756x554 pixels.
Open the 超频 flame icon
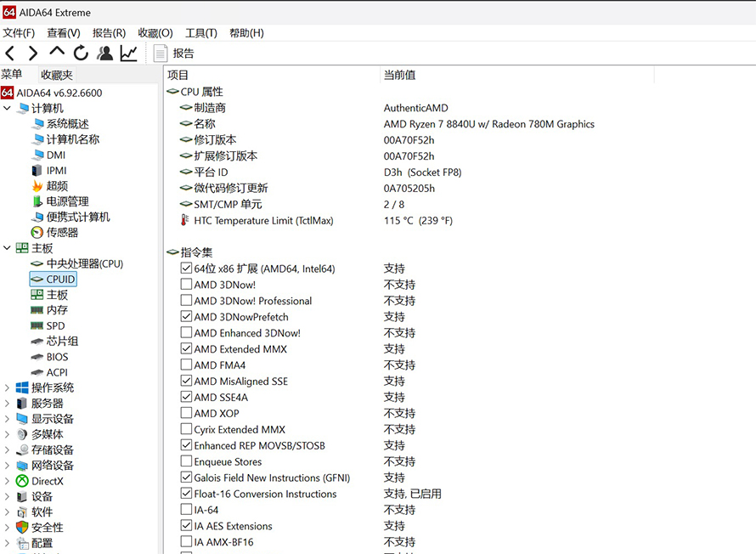point(37,185)
